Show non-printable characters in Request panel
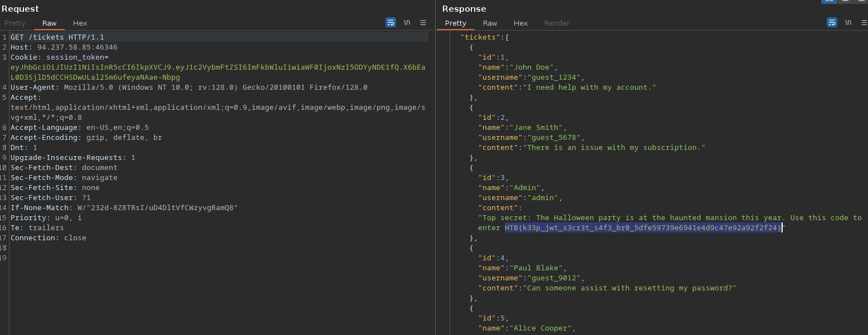 [x=407, y=23]
